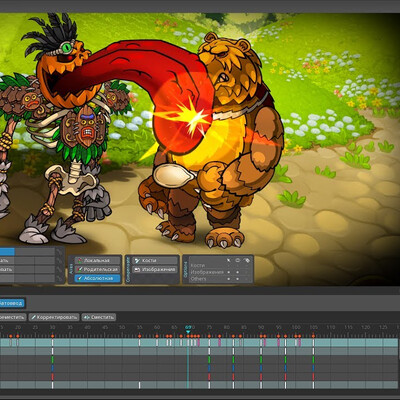Screen dimensions: 400x400
Task: Click the names-column tag icon in Options
Action: pyautogui.click(x=246, y=260)
